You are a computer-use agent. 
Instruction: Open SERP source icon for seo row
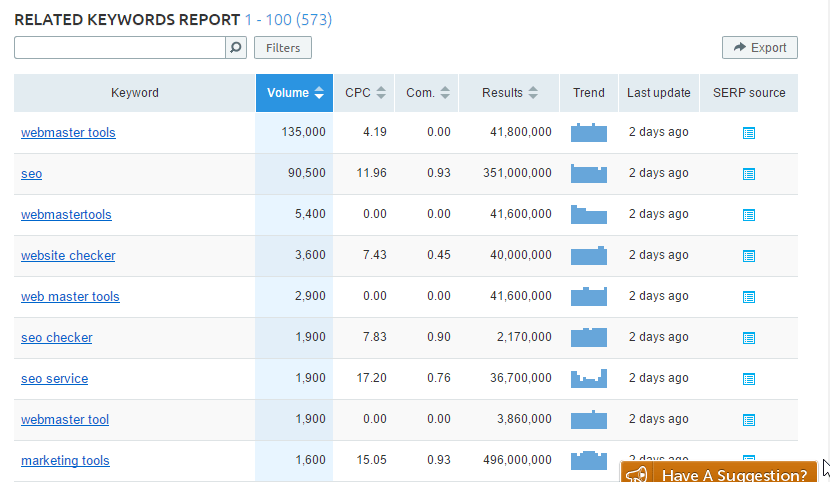(x=748, y=174)
